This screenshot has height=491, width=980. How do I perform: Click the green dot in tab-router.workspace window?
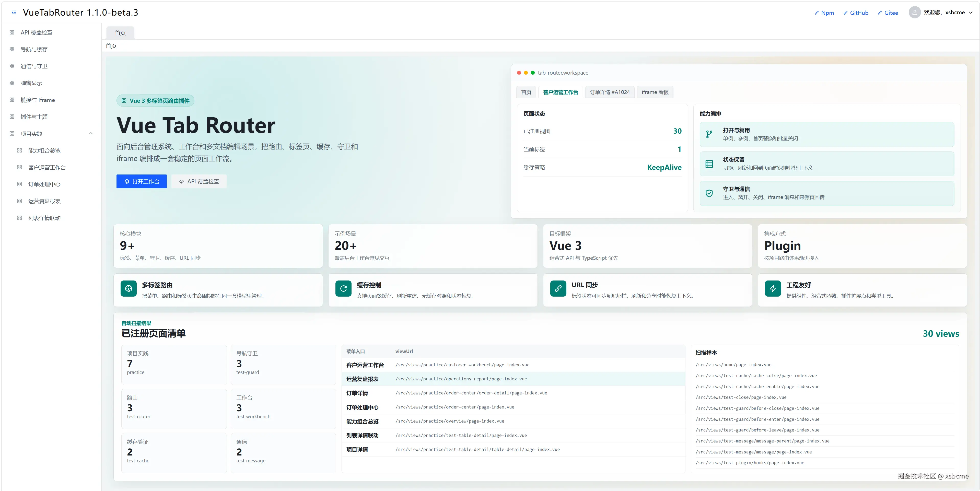pyautogui.click(x=533, y=73)
